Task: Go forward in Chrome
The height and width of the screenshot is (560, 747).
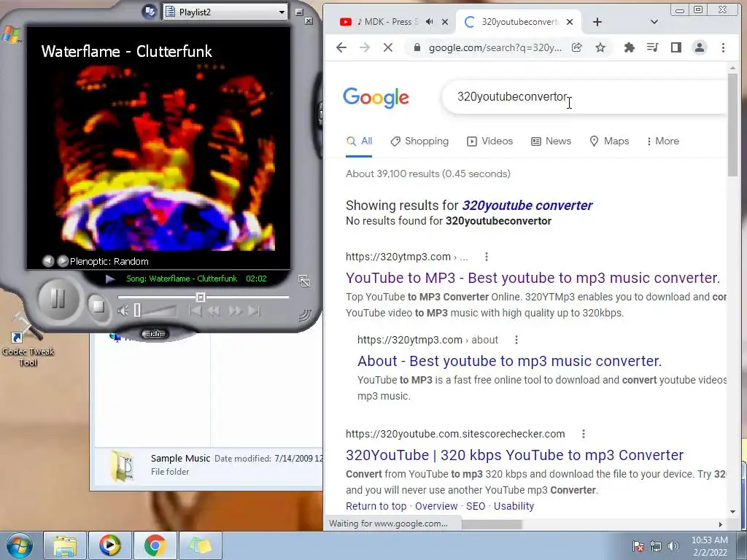Action: coord(365,47)
